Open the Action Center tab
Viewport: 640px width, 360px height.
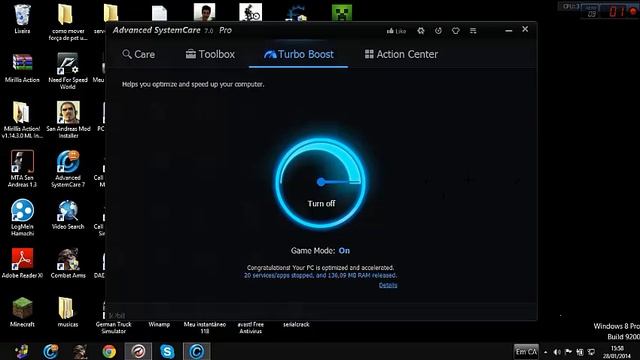401,54
